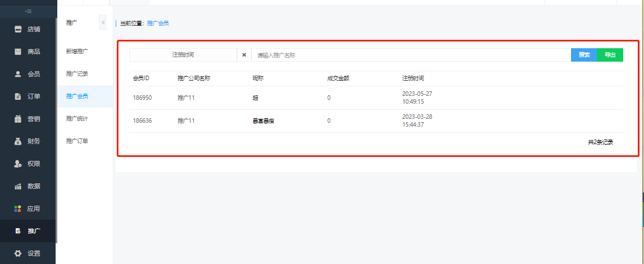
Task: Click the 权限 permission icon
Action: [17, 164]
